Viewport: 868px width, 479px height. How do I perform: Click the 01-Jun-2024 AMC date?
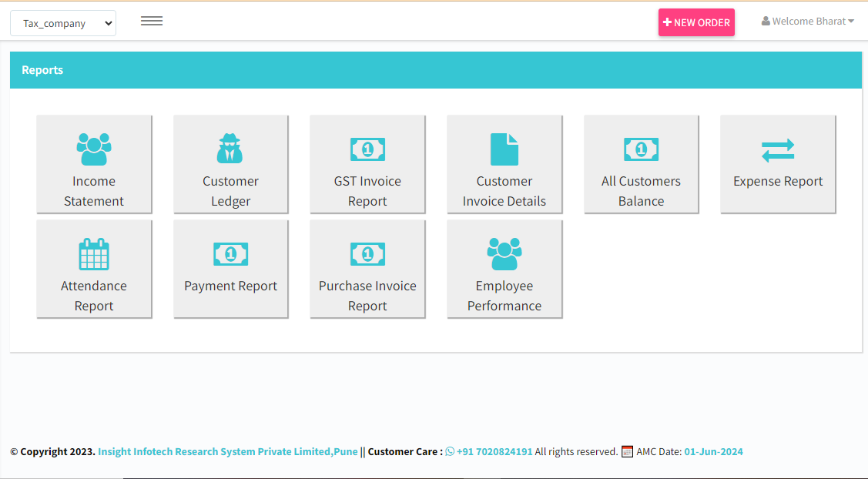[713, 451]
